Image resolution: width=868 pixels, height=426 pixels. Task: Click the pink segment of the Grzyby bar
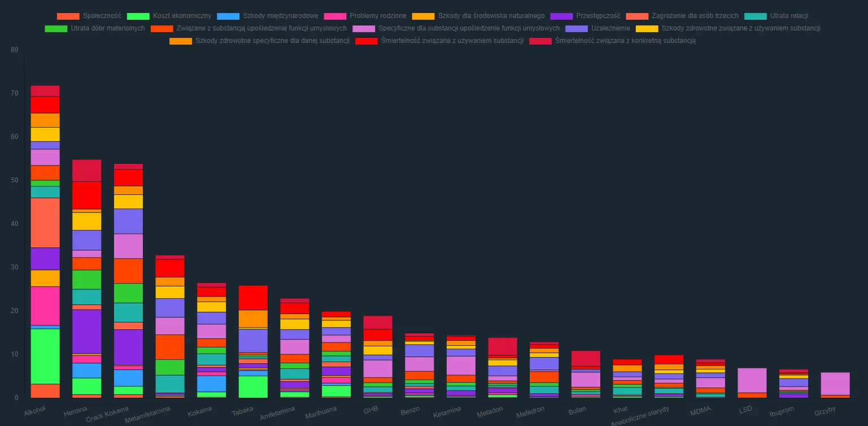coord(835,384)
